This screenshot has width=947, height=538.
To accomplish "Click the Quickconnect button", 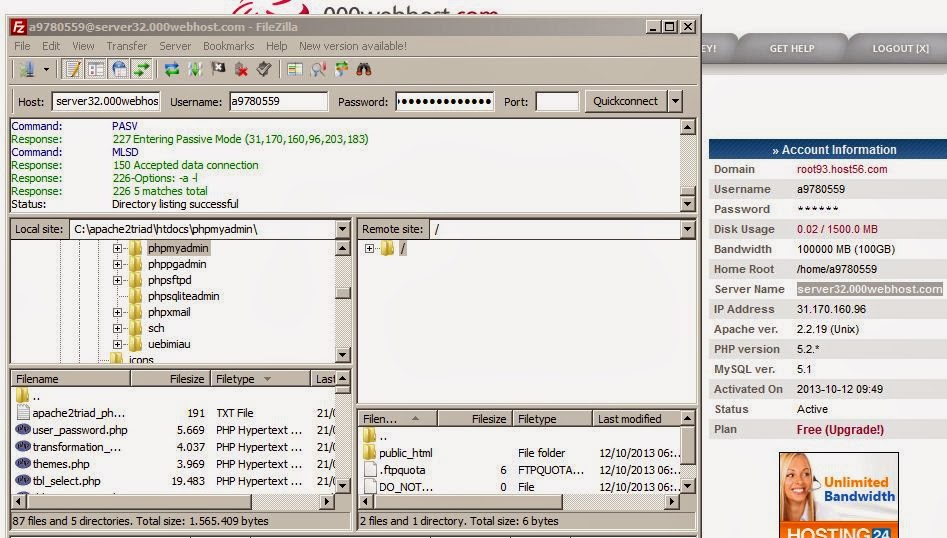I will (x=625, y=101).
